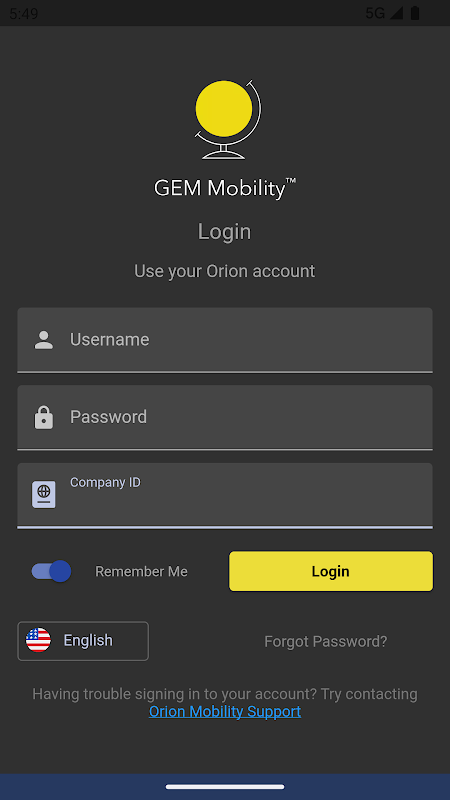
Task: Select the Company ID input field
Action: coord(225,495)
